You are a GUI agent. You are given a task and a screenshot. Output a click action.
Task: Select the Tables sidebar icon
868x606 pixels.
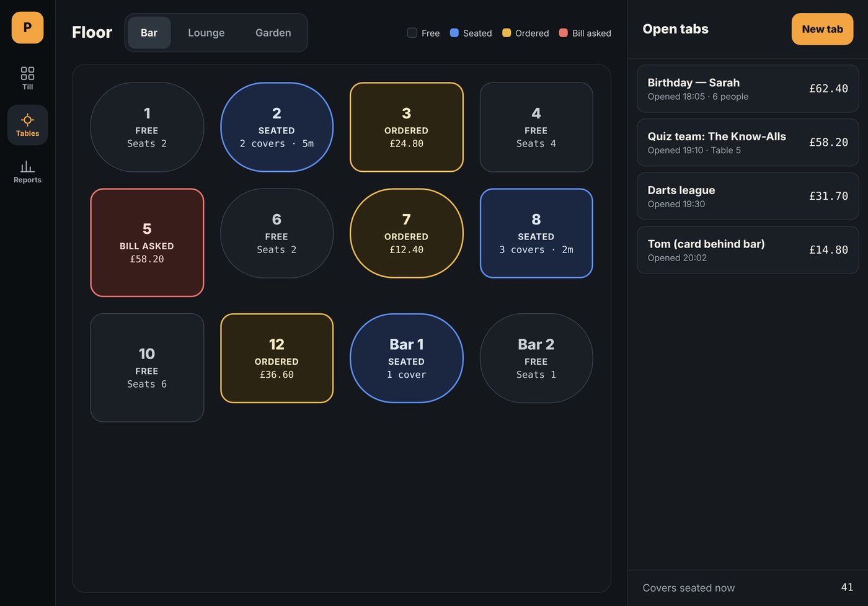click(27, 125)
